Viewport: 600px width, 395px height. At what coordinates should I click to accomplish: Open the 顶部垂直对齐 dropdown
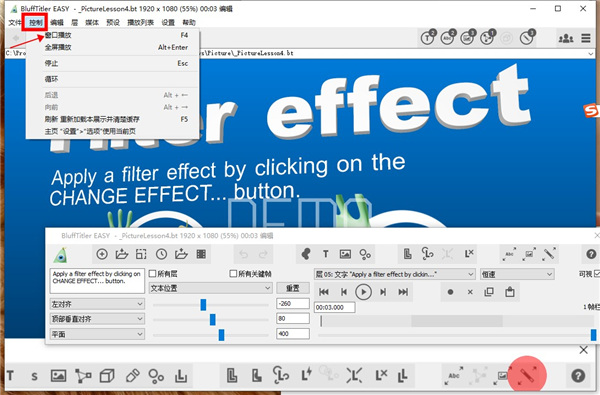coord(97,319)
